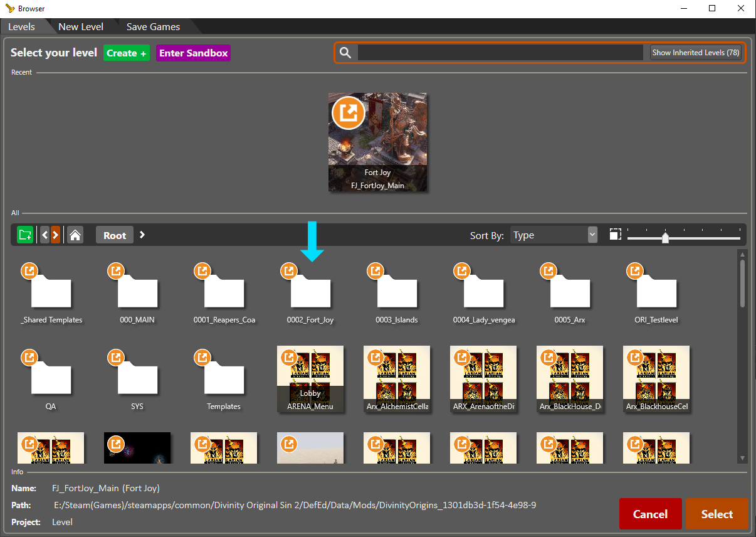Click the green Create + button
The width and height of the screenshot is (756, 537).
(x=127, y=53)
